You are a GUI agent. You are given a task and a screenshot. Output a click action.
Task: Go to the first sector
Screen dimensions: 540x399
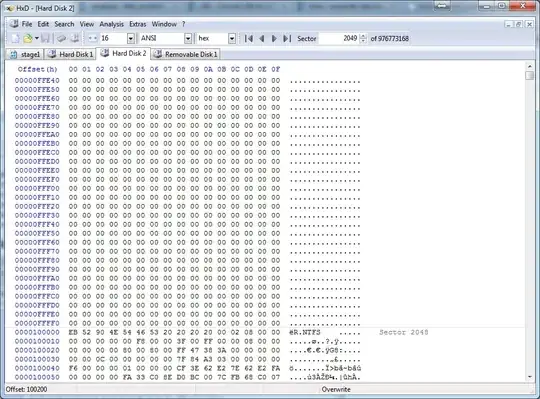[x=249, y=38]
